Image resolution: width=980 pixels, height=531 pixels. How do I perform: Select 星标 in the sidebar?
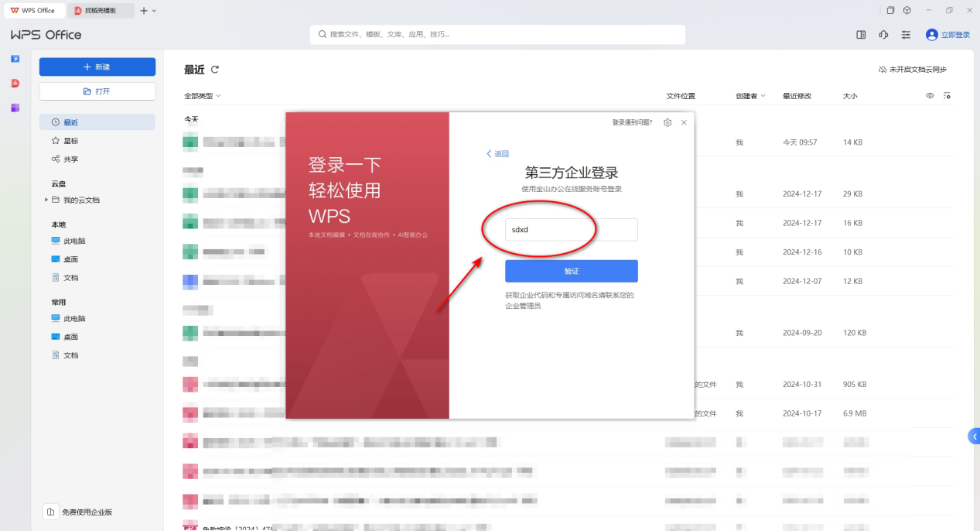[97, 141]
